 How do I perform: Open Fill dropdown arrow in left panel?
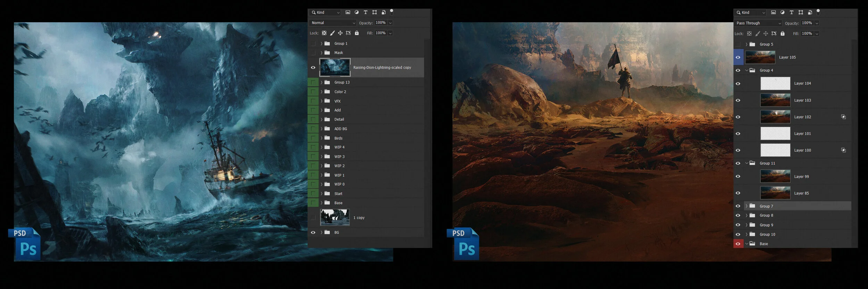pyautogui.click(x=390, y=33)
